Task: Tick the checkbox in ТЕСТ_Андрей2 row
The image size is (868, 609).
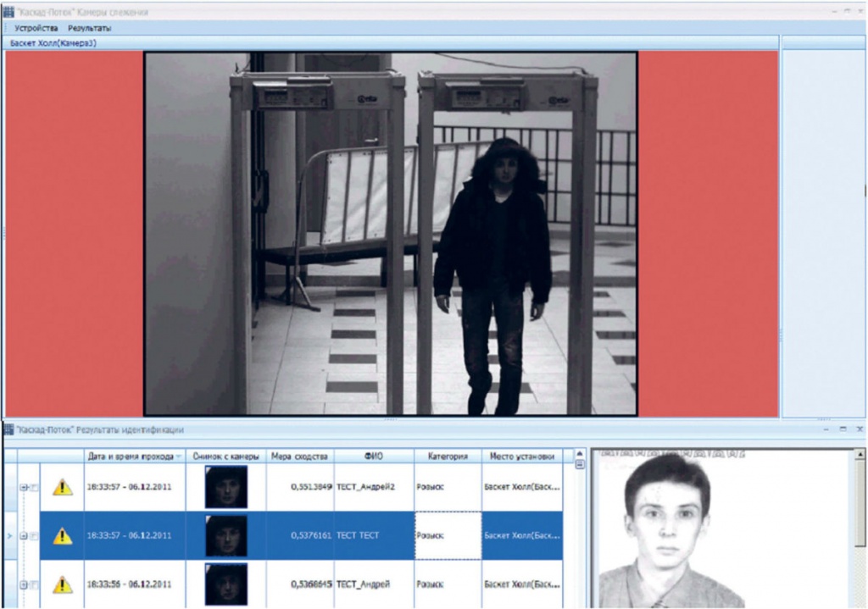Action: (34, 487)
